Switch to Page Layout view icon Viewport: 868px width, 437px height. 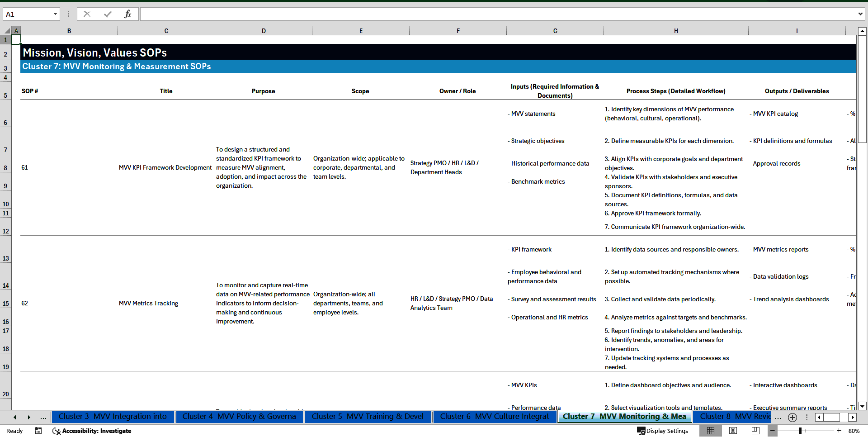(x=733, y=431)
